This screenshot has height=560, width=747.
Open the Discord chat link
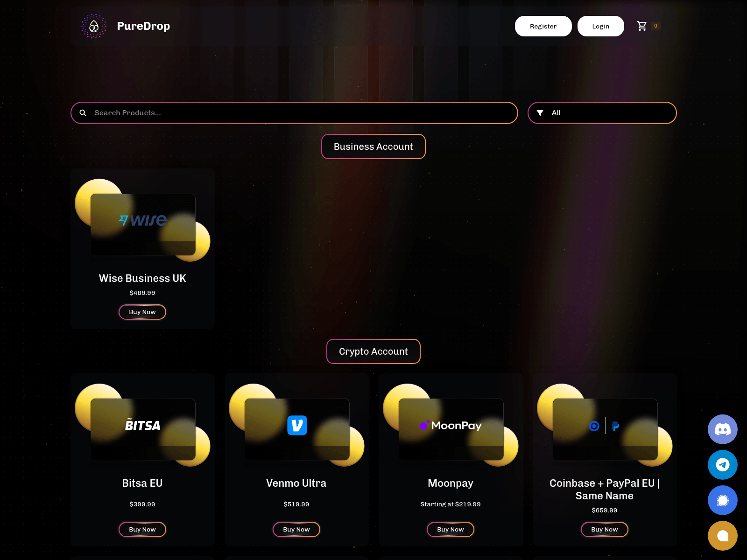click(722, 429)
